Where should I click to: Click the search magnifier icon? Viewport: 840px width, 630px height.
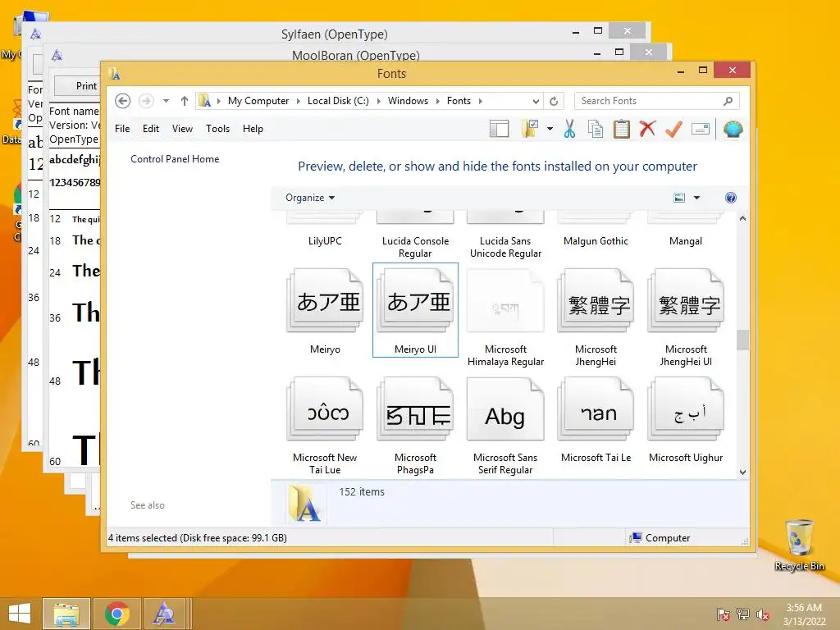[728, 101]
